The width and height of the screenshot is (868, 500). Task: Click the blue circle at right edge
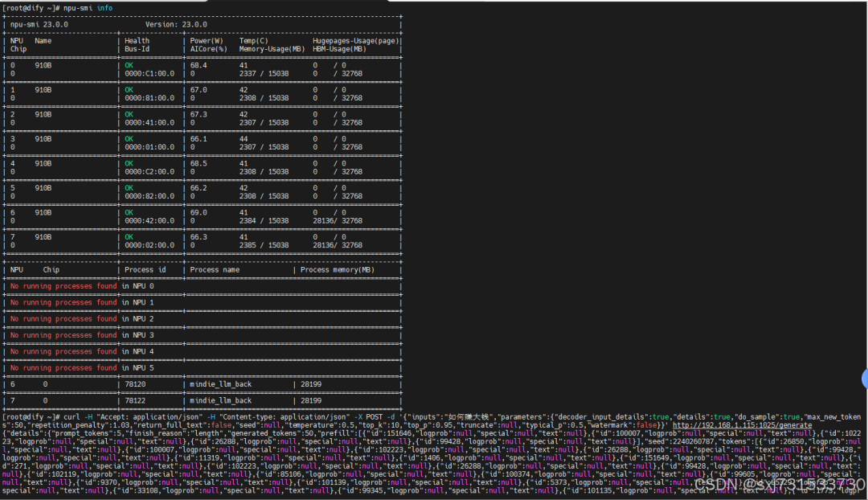coord(864,379)
